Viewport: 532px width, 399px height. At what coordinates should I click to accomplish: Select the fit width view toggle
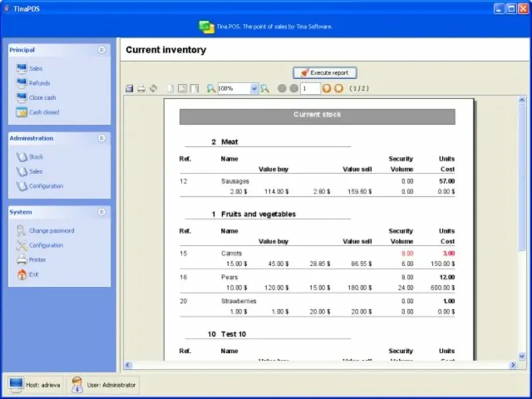click(x=194, y=88)
